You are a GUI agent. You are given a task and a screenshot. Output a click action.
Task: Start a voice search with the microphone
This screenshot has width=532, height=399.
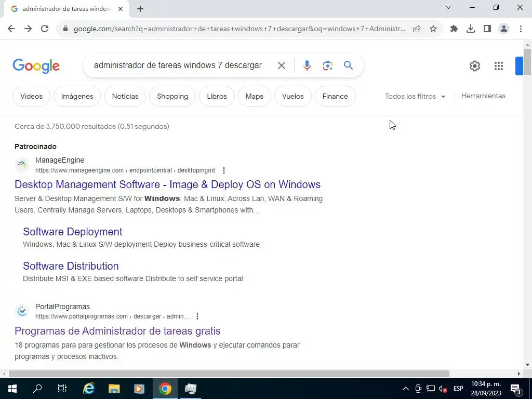point(307,65)
